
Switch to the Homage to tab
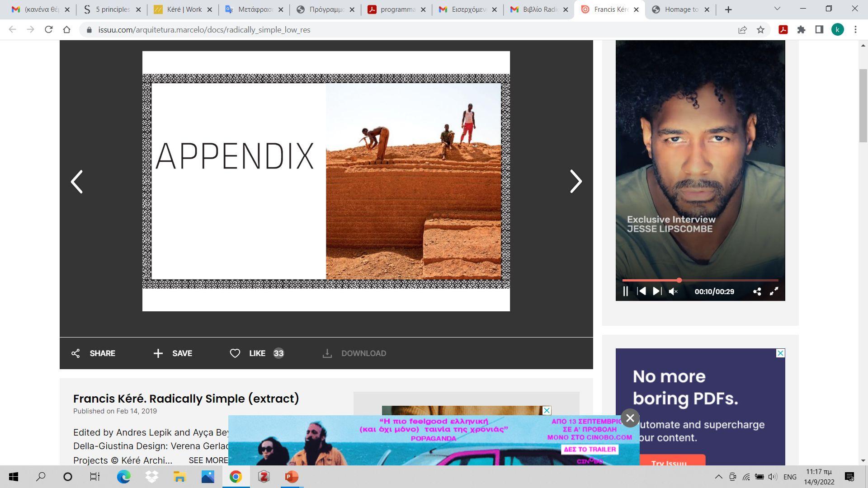coord(680,9)
